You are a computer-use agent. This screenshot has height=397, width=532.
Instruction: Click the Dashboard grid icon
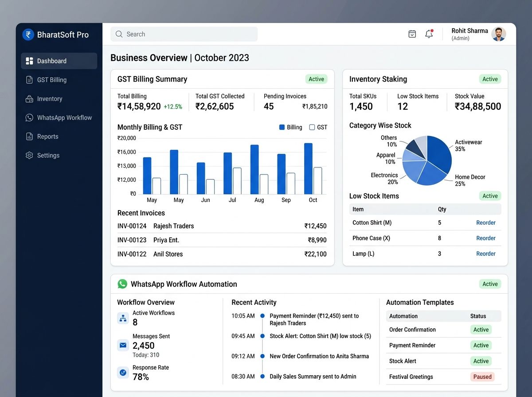tap(29, 61)
